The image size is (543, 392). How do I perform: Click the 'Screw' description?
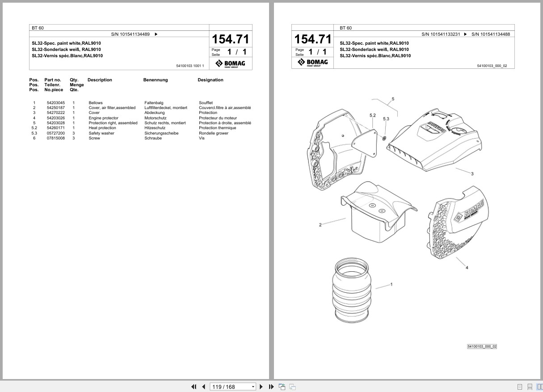point(94,138)
